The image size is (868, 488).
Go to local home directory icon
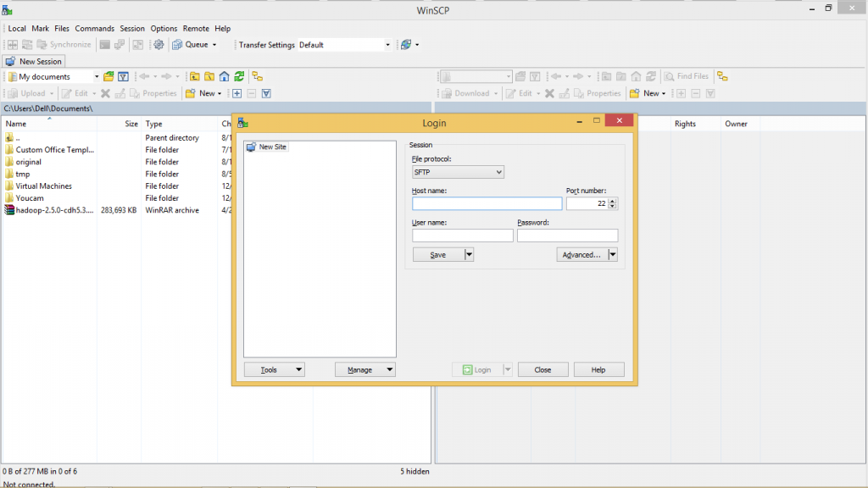[224, 76]
